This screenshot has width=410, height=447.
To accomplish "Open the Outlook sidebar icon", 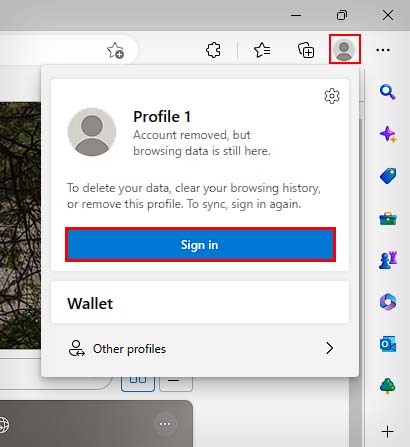I will pyautogui.click(x=388, y=344).
